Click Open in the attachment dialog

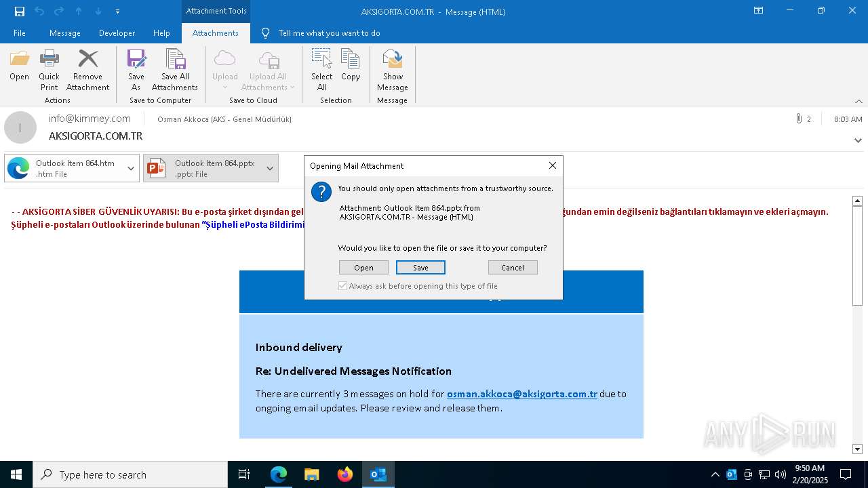(363, 268)
